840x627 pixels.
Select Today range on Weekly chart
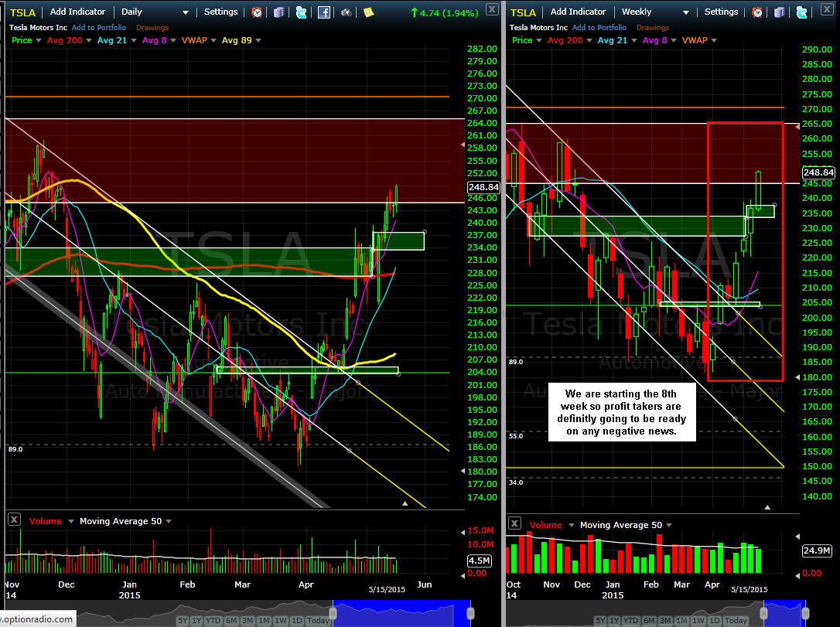736,621
